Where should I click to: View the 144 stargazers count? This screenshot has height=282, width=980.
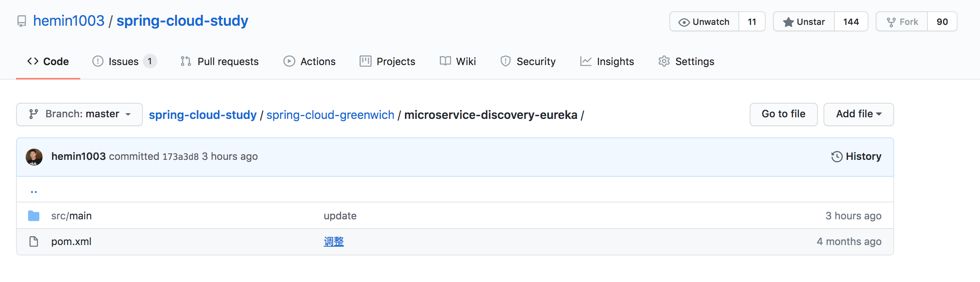pyautogui.click(x=851, y=22)
